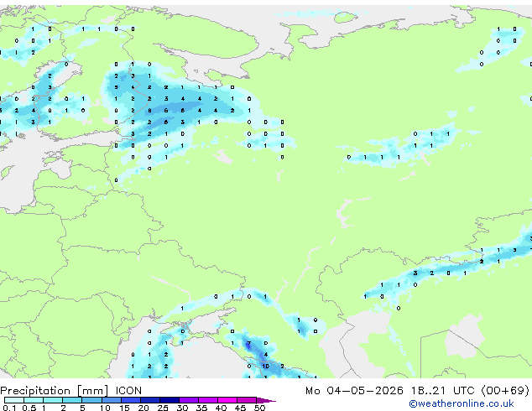Click the legend swatch between 0.5 and 1
Image resolution: width=532 pixels, height=411 pixels.
(34, 400)
